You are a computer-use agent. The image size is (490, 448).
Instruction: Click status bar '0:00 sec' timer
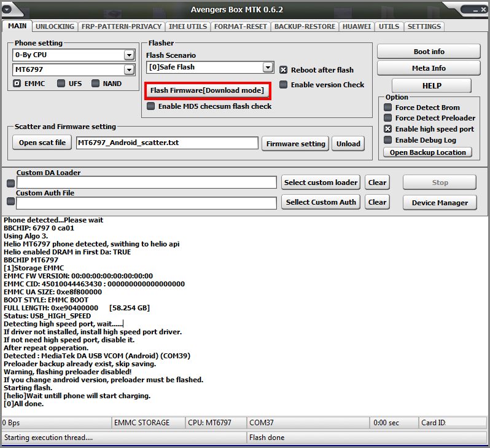coord(394,423)
